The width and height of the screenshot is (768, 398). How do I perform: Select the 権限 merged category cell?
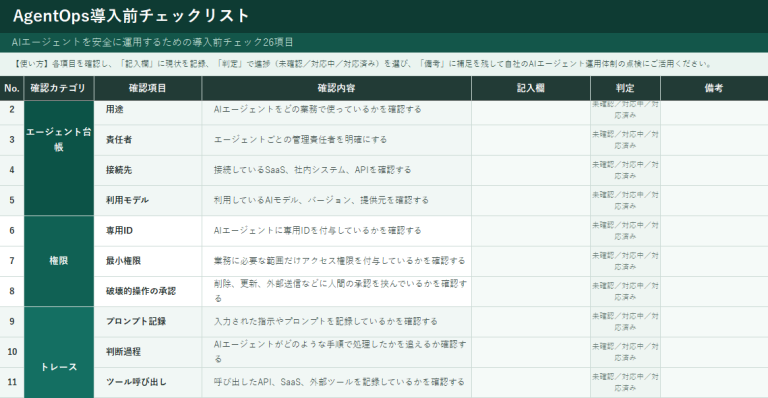point(59,261)
